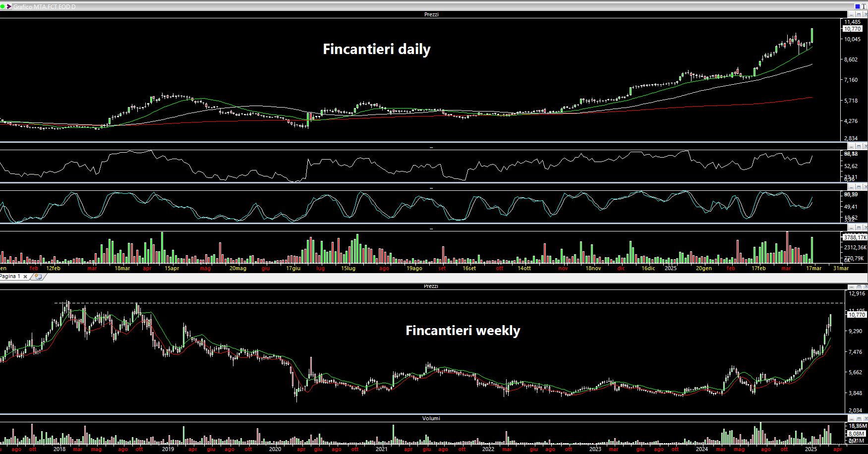Close the weekly Prezzi panel

click(x=866, y=286)
